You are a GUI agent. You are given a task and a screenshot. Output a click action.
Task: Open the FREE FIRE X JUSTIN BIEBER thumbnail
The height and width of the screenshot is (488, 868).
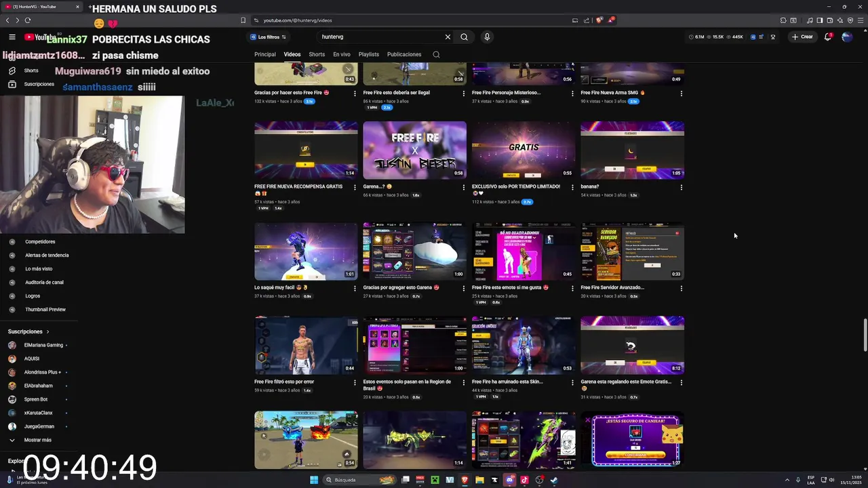click(x=414, y=150)
